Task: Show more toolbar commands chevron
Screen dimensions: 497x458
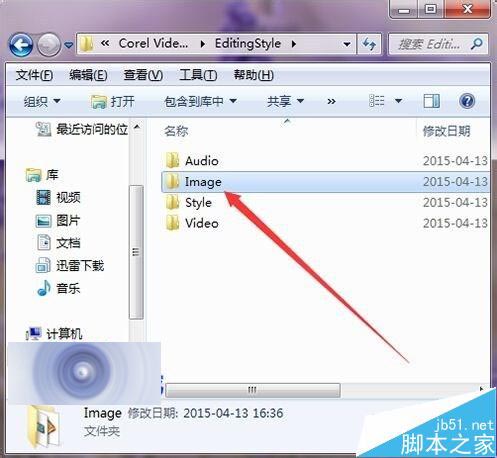Action: coord(331,101)
